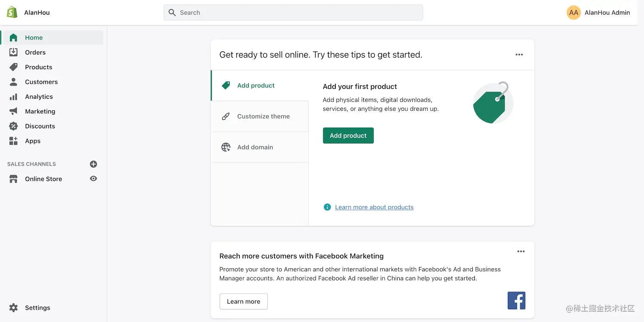The width and height of the screenshot is (644, 322).
Task: Go to the Discounts page
Action: pos(40,126)
